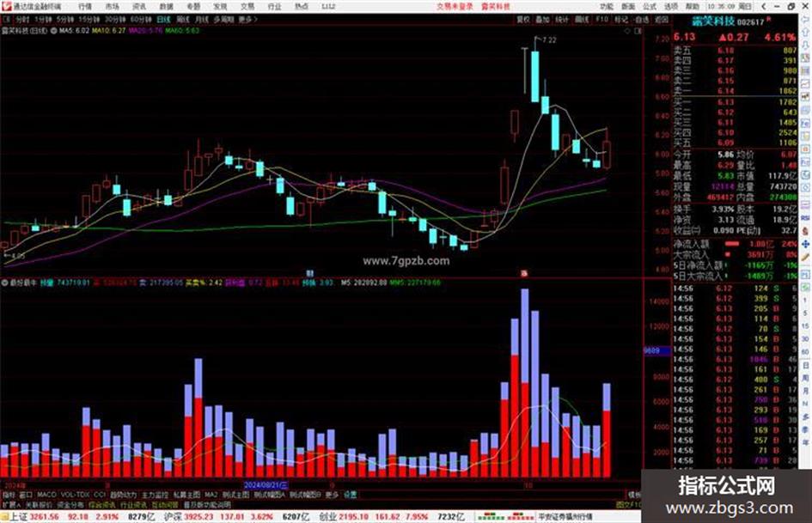Click the back arrow next to window controls
The width and height of the screenshot is (812, 523).
tap(763, 6)
